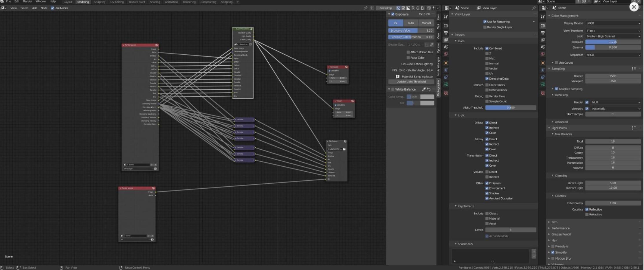Screen dimensions: 644x270
Task: Toggle the Use Nodes checkbox
Action: point(52,8)
